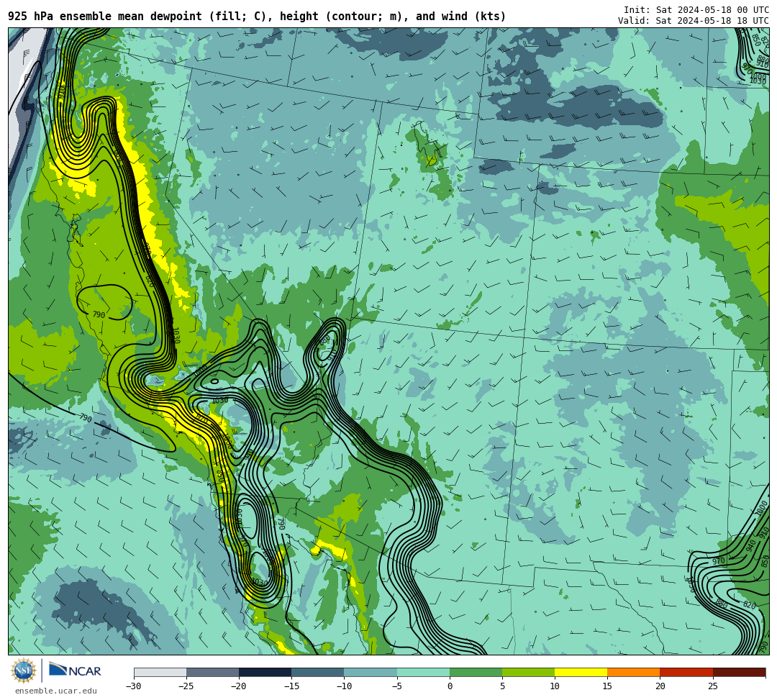Click the green 0 to 5 colorbar segment

476,672
